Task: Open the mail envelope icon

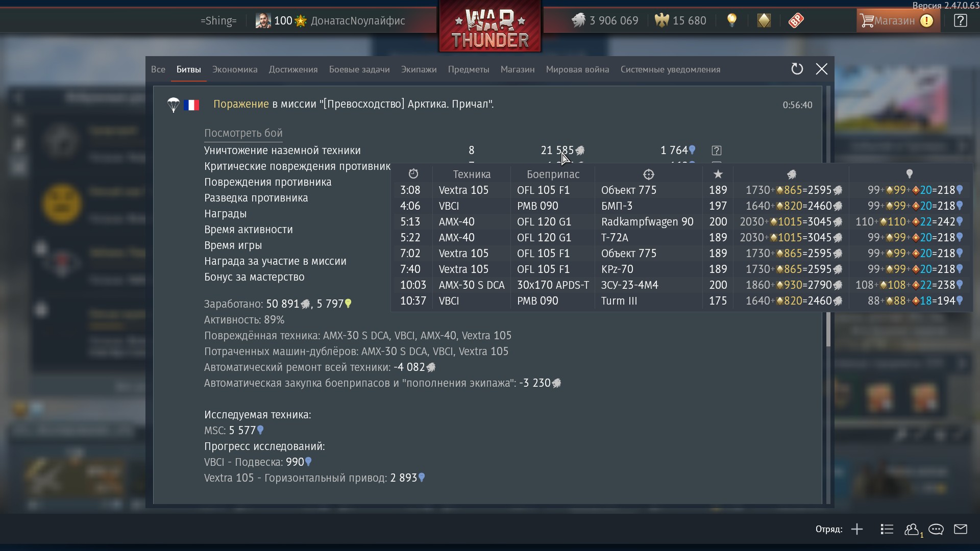Action: tap(961, 529)
